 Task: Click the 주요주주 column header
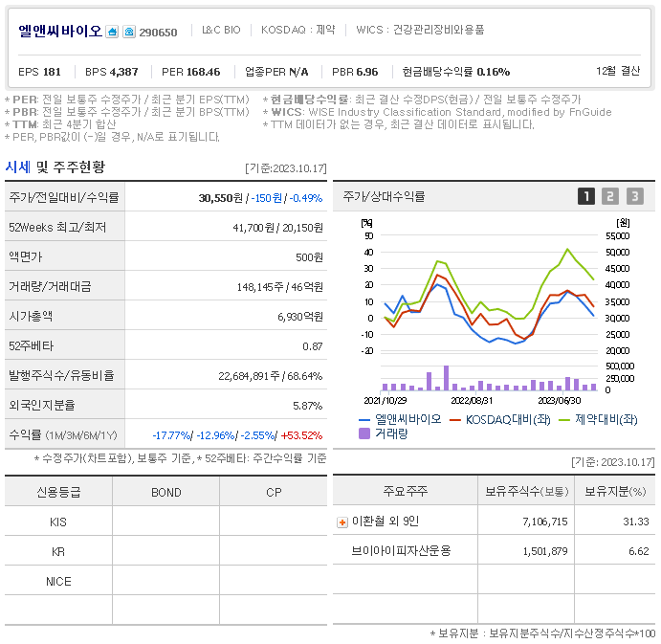(406, 491)
